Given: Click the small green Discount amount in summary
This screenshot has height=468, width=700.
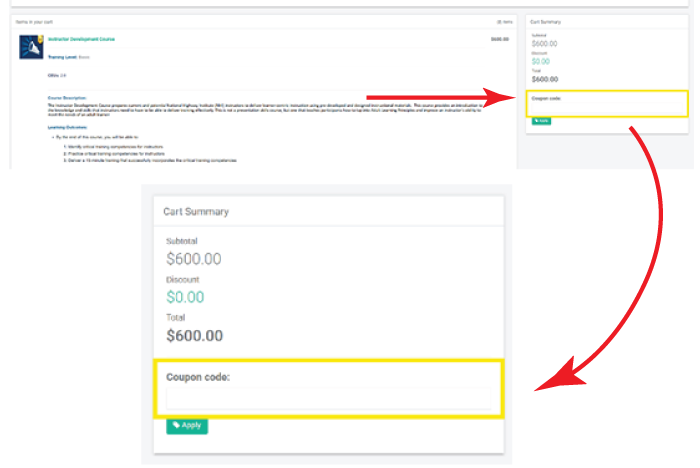Looking at the screenshot, I should (540, 61).
